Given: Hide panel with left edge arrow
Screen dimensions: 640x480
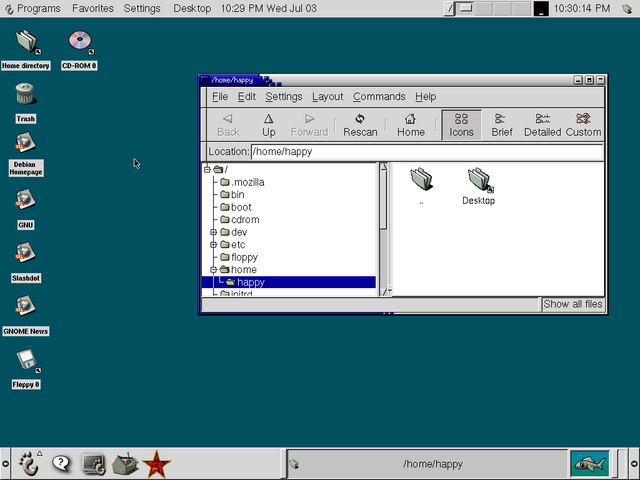Looking at the screenshot, I should click(x=5, y=464).
